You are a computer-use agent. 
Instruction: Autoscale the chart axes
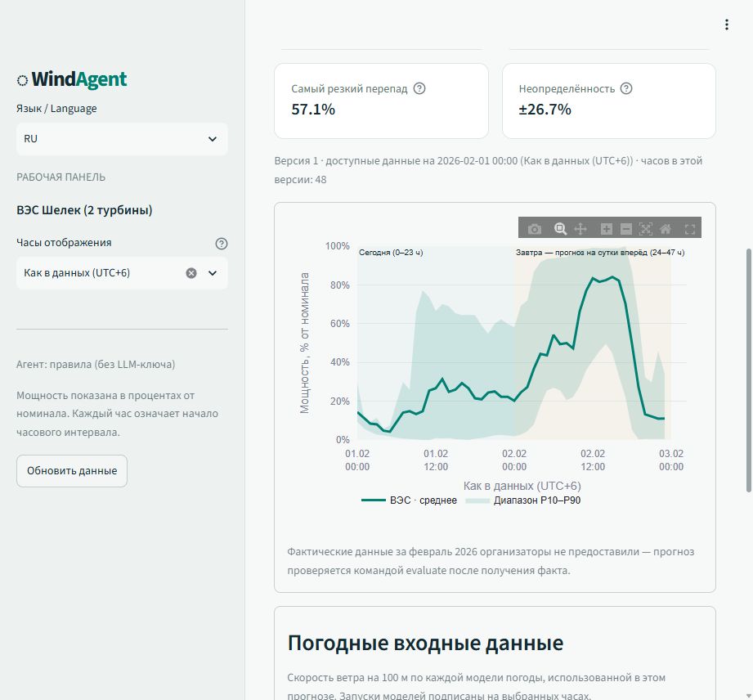(x=645, y=229)
